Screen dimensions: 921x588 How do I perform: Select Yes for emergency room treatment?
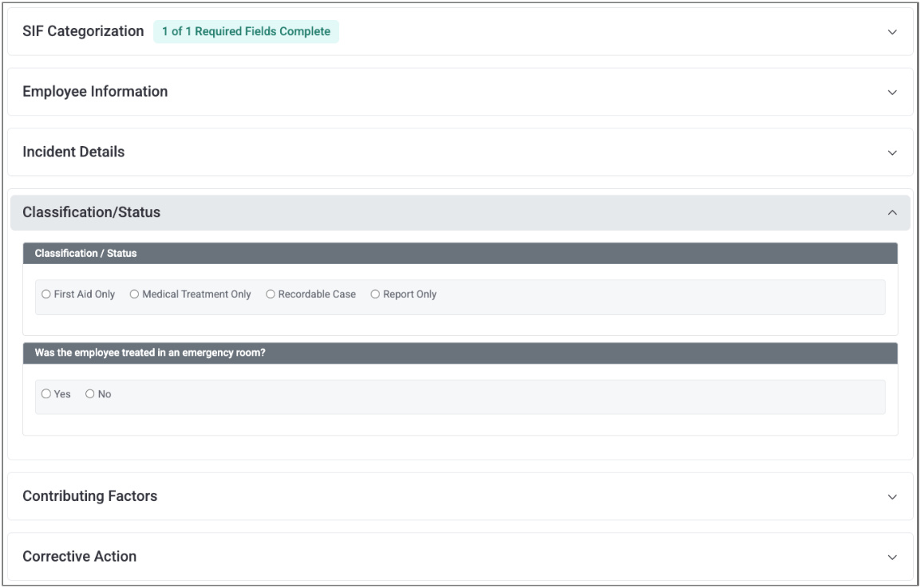point(46,394)
